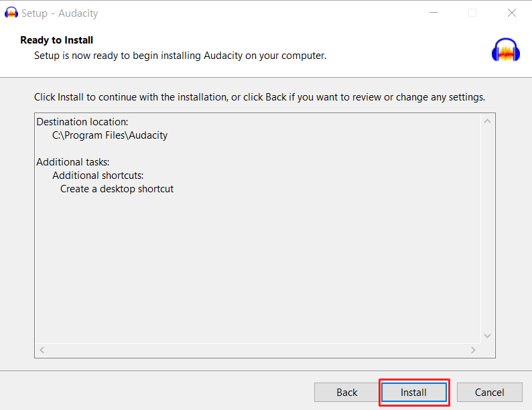Close the Setup window
532x410 pixels.
tap(512, 13)
